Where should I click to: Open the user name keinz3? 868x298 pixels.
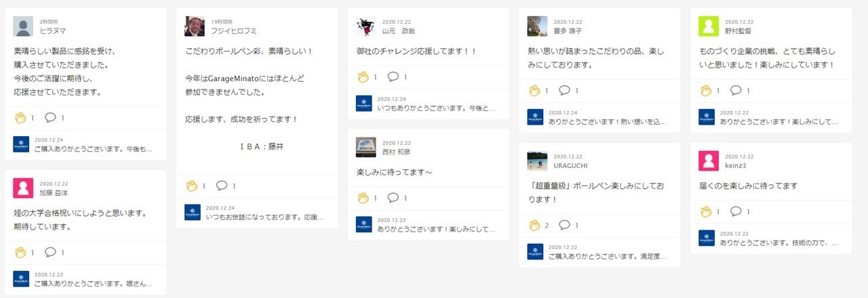[x=736, y=165]
